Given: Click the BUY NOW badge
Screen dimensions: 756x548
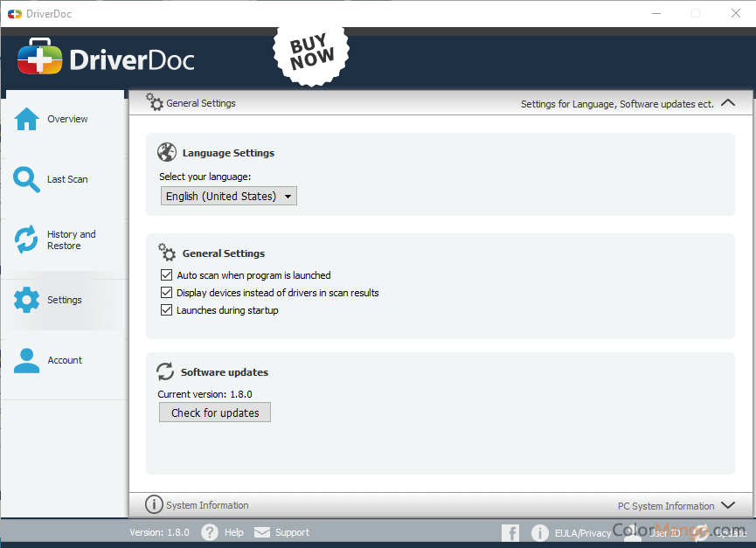Looking at the screenshot, I should pos(310,54).
